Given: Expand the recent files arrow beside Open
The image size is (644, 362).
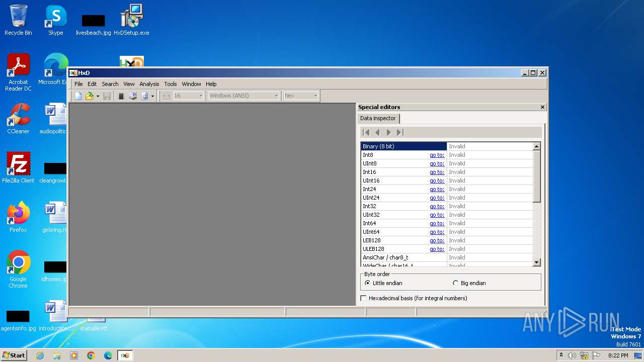Looking at the screenshot, I should click(x=98, y=96).
